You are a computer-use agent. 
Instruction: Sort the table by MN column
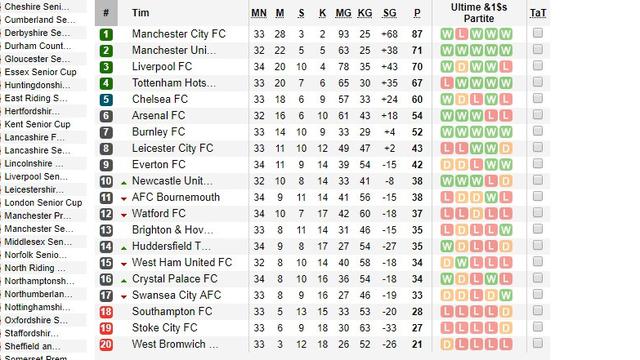point(259,13)
